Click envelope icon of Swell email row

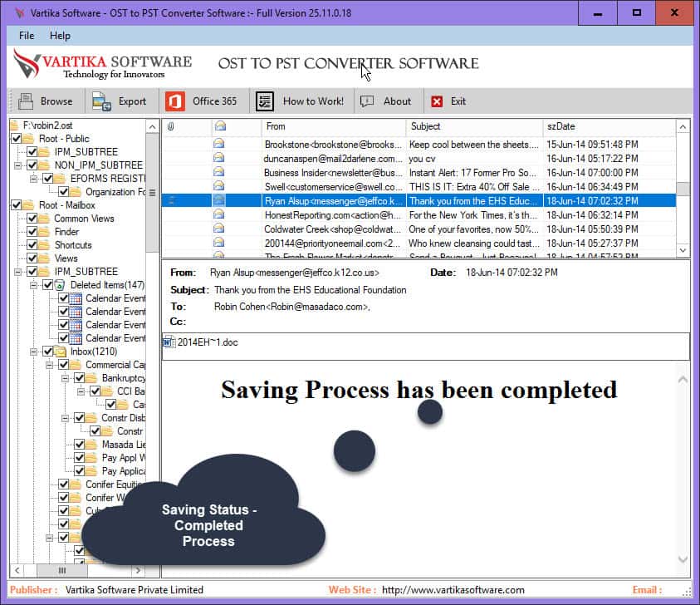click(218, 186)
